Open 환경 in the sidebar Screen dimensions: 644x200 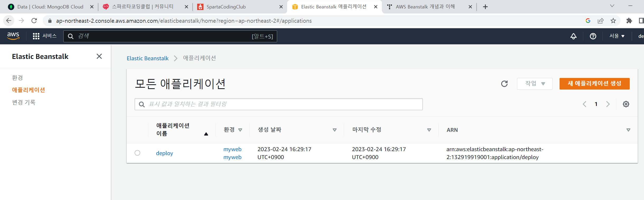[x=17, y=78]
